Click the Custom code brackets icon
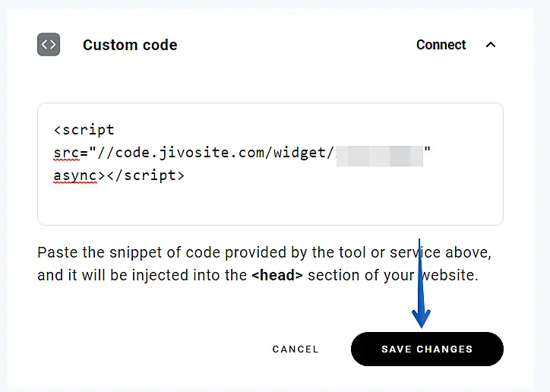Viewport: 550px width, 392px height. (x=49, y=45)
